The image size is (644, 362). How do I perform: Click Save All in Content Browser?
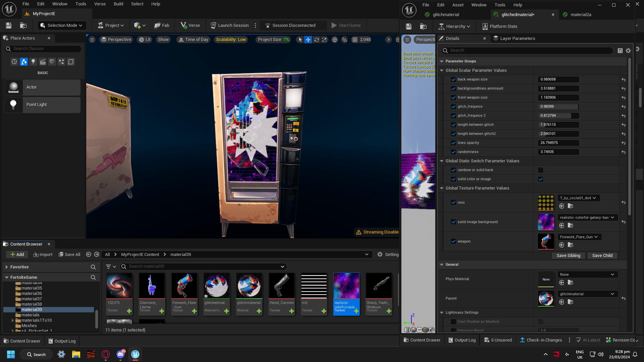click(70, 255)
